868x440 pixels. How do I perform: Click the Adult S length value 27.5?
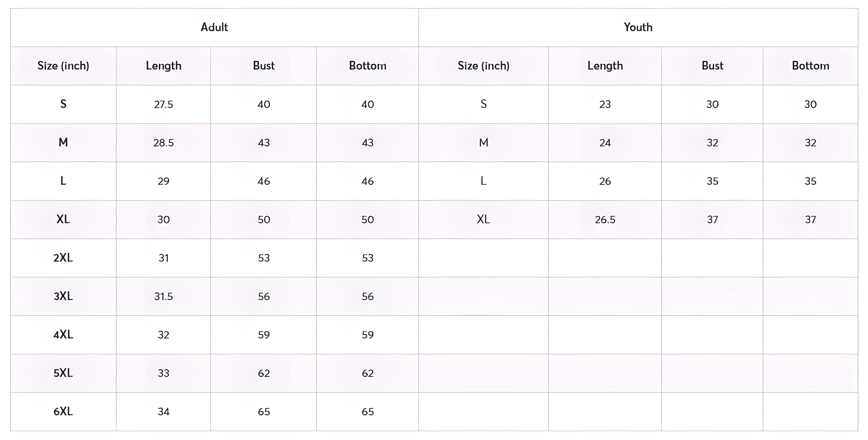tap(163, 104)
